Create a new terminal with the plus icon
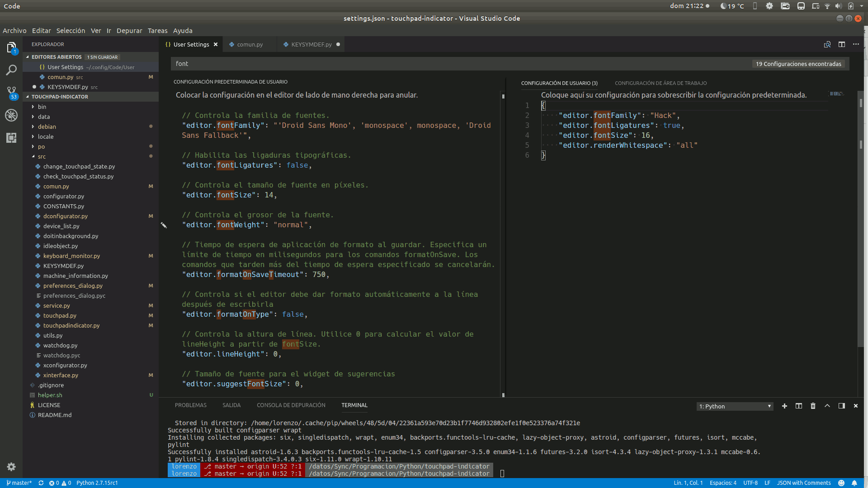The width and height of the screenshot is (868, 488). tap(785, 406)
